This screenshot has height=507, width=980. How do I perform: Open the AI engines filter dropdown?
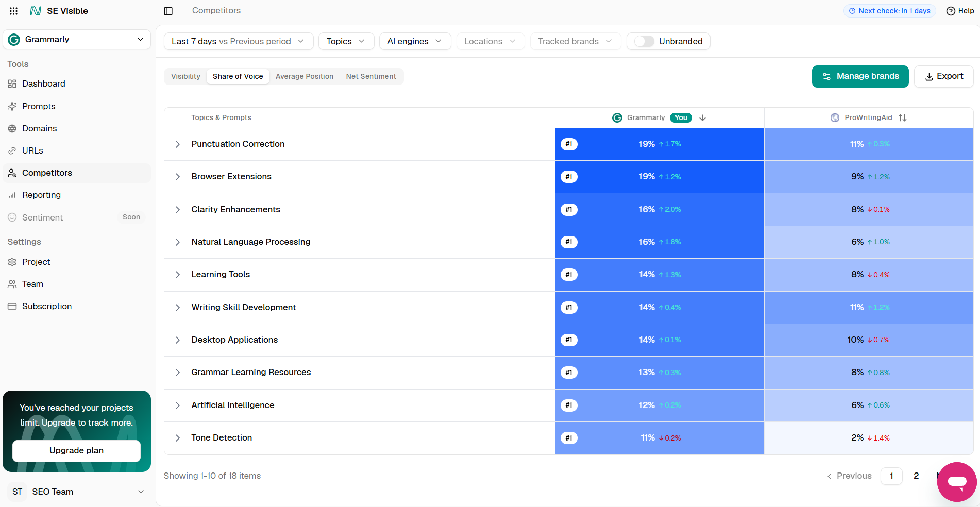(415, 41)
